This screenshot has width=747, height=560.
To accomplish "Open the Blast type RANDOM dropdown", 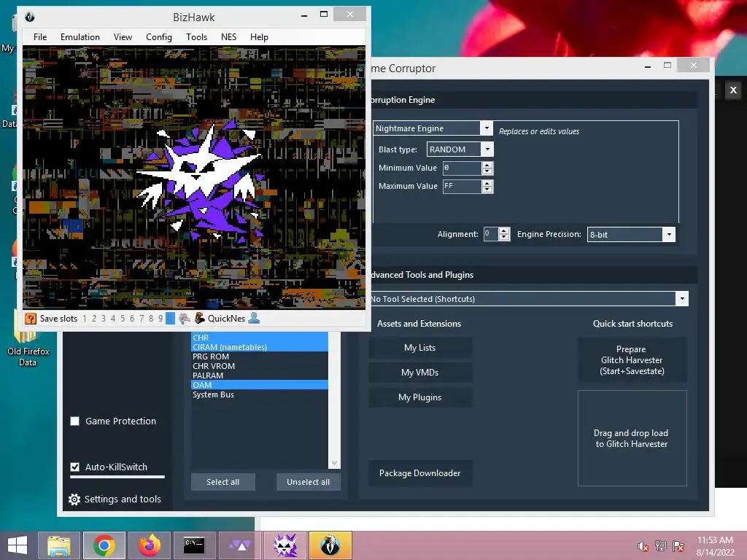I will (487, 149).
